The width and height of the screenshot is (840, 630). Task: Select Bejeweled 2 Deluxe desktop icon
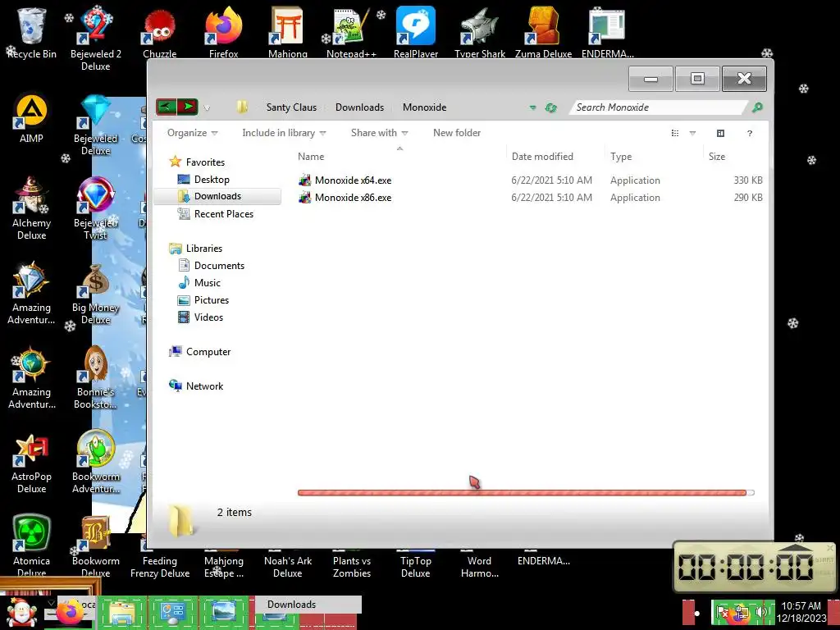(96, 39)
